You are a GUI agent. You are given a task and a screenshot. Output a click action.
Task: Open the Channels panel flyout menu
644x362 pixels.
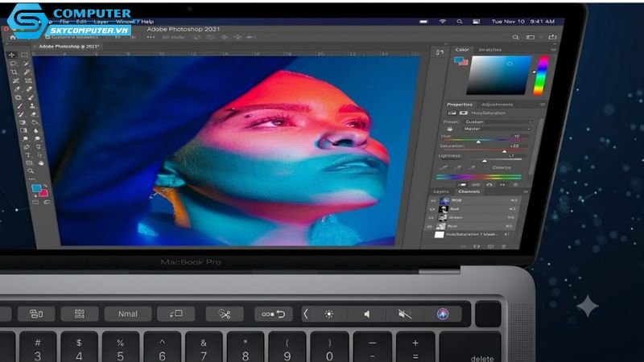point(526,191)
